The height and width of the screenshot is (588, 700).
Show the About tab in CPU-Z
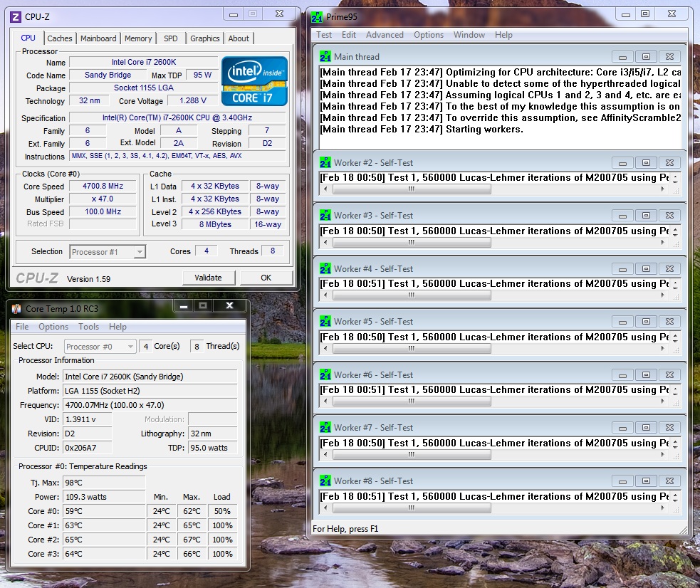point(239,38)
